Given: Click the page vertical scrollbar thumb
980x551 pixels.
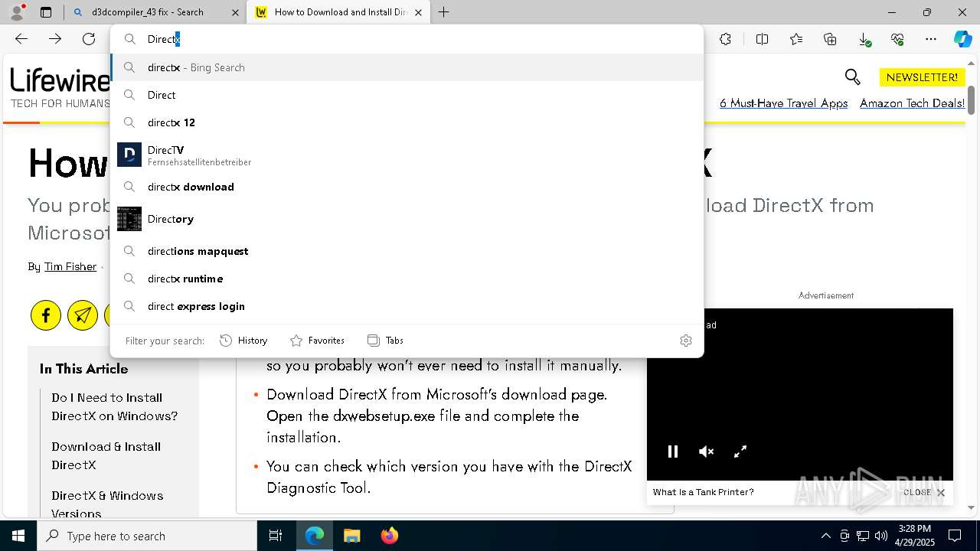Looking at the screenshot, I should click(x=972, y=99).
